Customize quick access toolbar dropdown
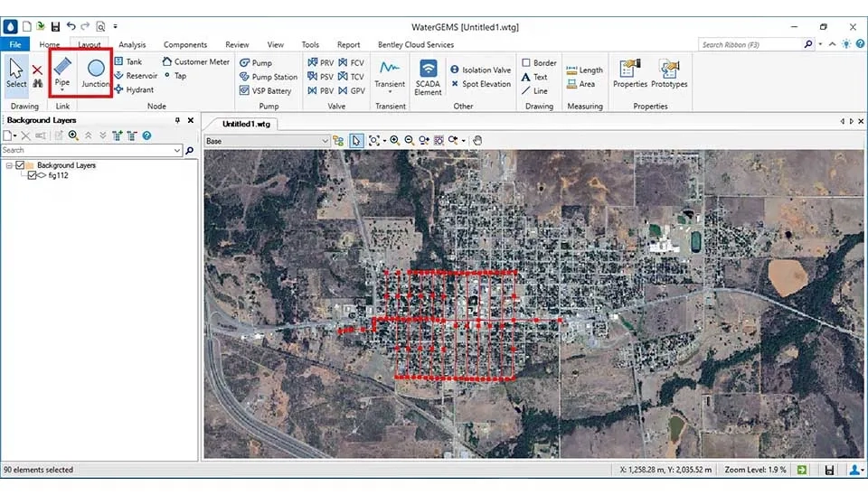 (115, 26)
